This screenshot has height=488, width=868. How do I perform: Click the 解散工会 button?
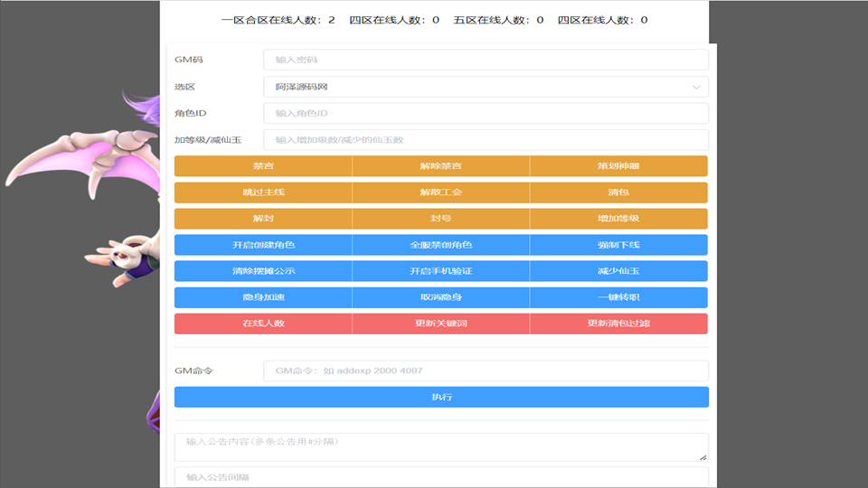[x=440, y=192]
